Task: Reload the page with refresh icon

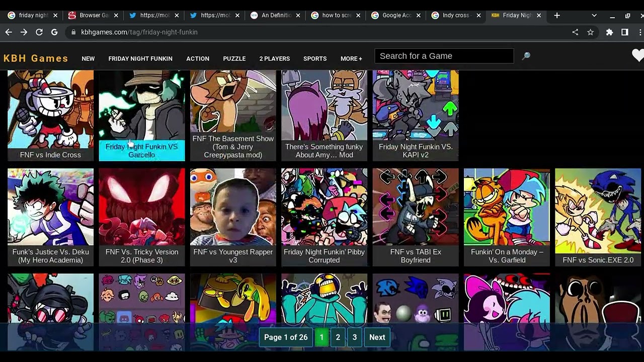Action: point(39,32)
